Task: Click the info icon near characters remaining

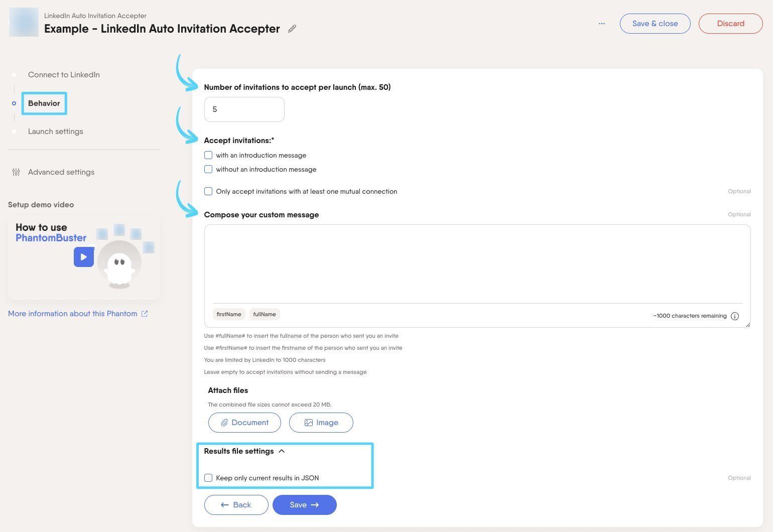Action: 735,316
